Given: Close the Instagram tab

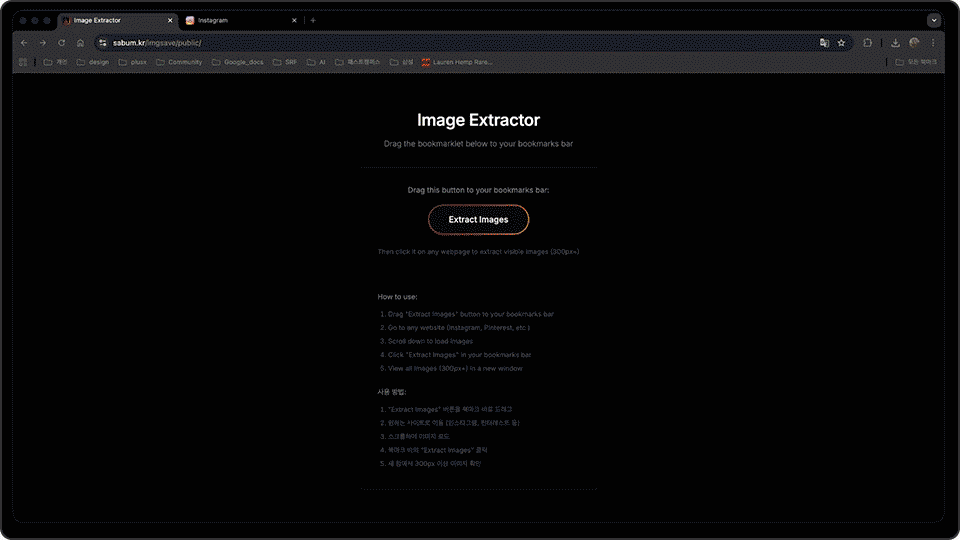Looking at the screenshot, I should coord(294,20).
